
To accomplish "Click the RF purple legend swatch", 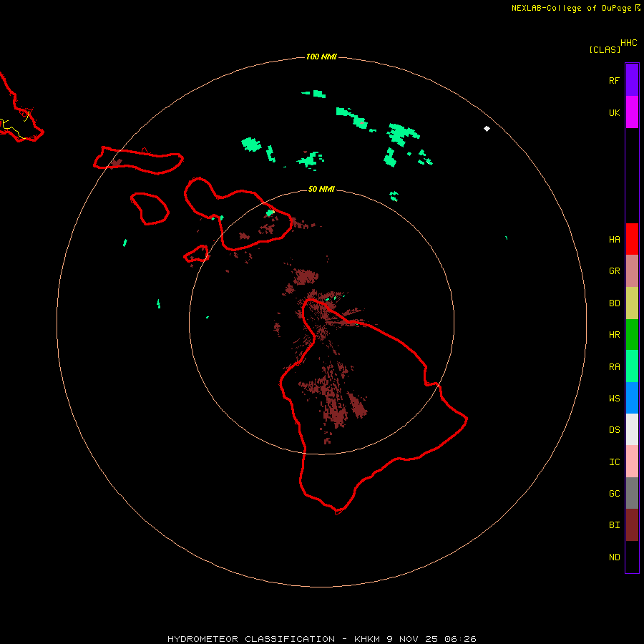I will coord(632,79).
